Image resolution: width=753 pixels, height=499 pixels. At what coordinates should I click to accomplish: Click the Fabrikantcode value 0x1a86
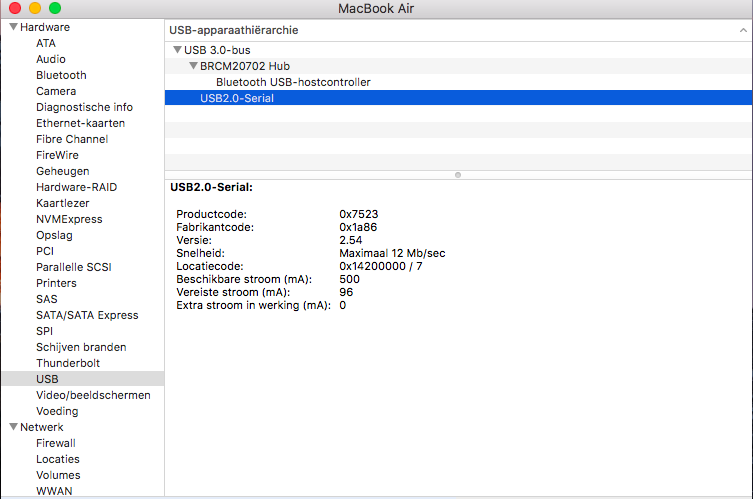coord(358,227)
